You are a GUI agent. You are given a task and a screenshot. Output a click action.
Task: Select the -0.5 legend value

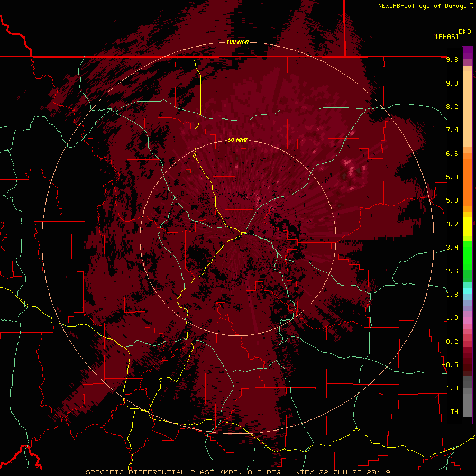(x=451, y=365)
